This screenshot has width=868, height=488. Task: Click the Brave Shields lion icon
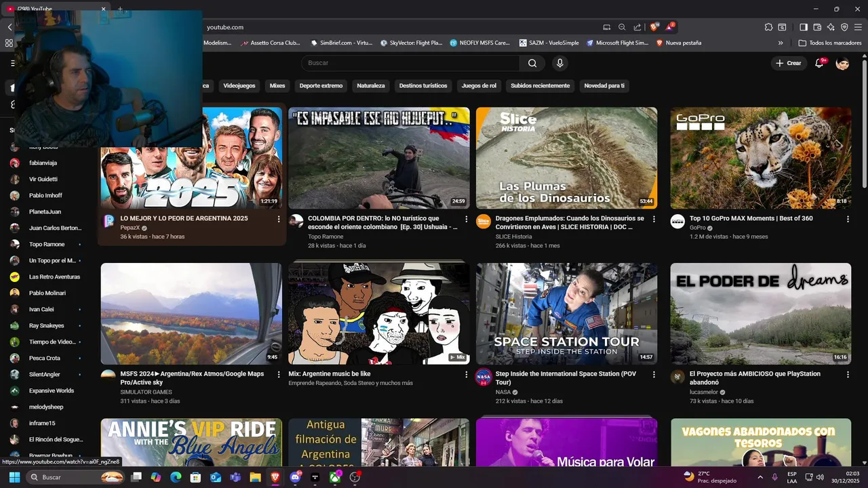(x=654, y=27)
